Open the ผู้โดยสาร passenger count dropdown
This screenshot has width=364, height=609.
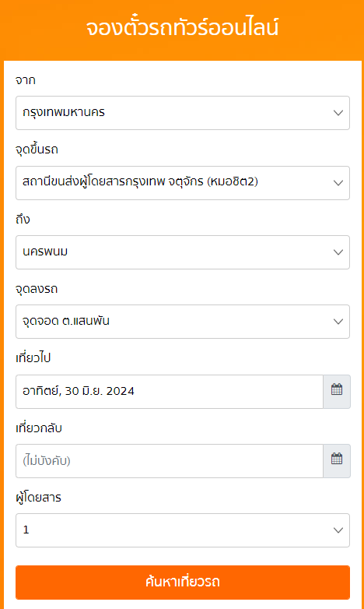click(x=182, y=530)
